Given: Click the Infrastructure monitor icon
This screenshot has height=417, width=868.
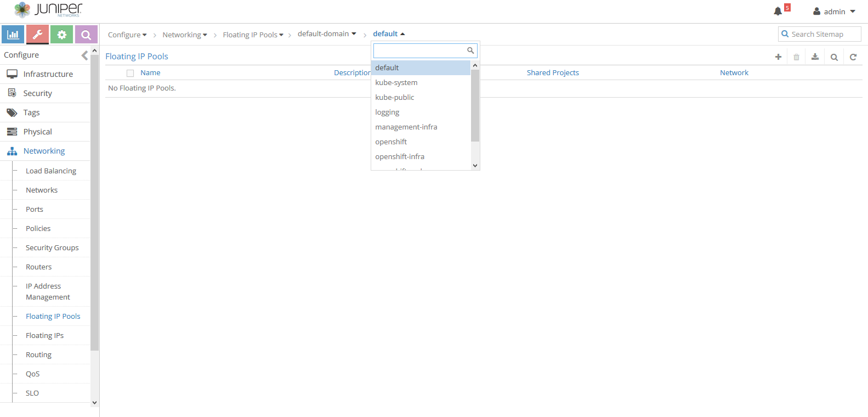Looking at the screenshot, I should 12,74.
